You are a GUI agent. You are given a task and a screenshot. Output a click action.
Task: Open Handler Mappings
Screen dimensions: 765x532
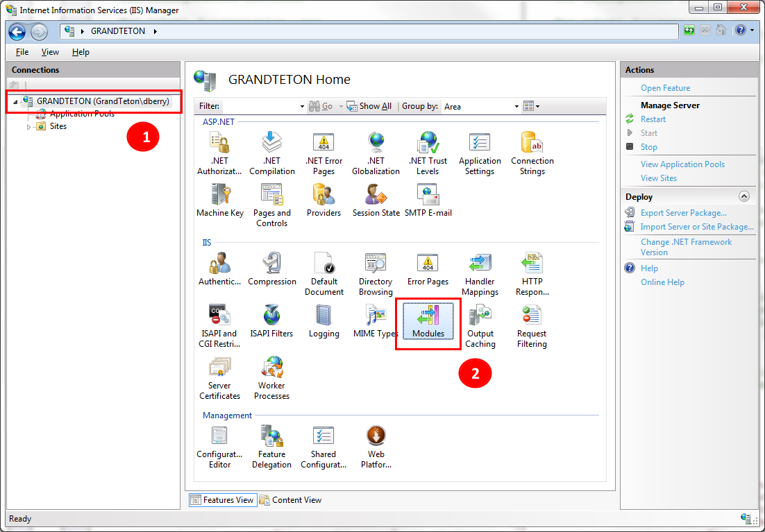pos(479,270)
